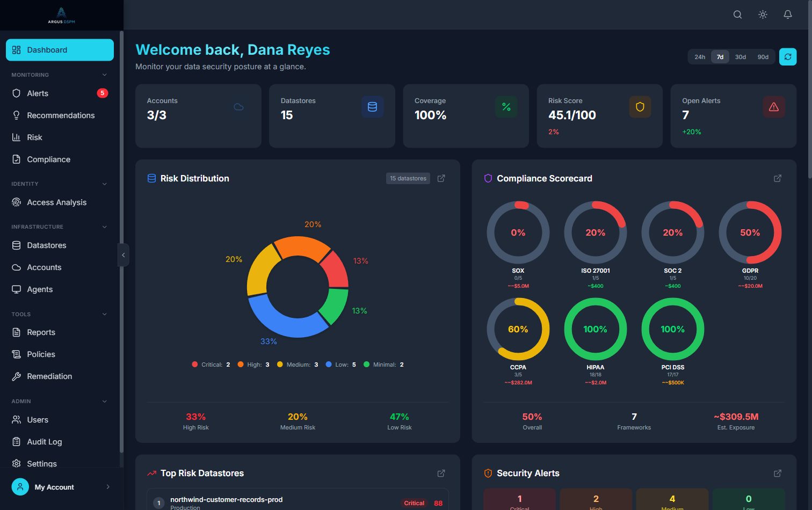This screenshot has width=812, height=510.
Task: Click the Alerts badge showing 5
Action: click(102, 93)
